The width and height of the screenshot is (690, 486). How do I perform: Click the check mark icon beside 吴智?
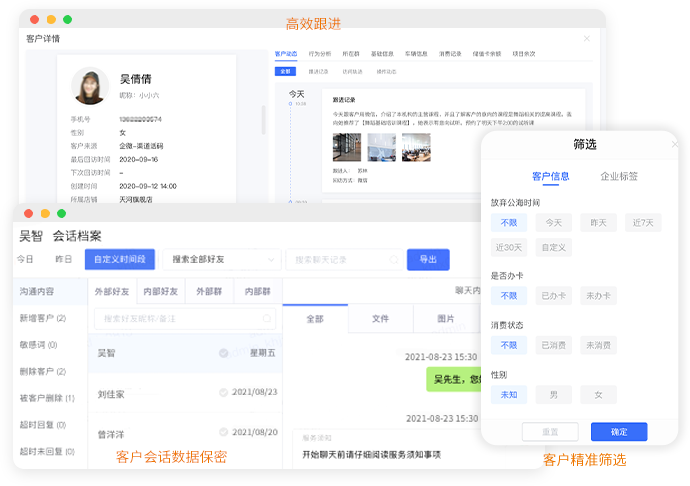224,353
